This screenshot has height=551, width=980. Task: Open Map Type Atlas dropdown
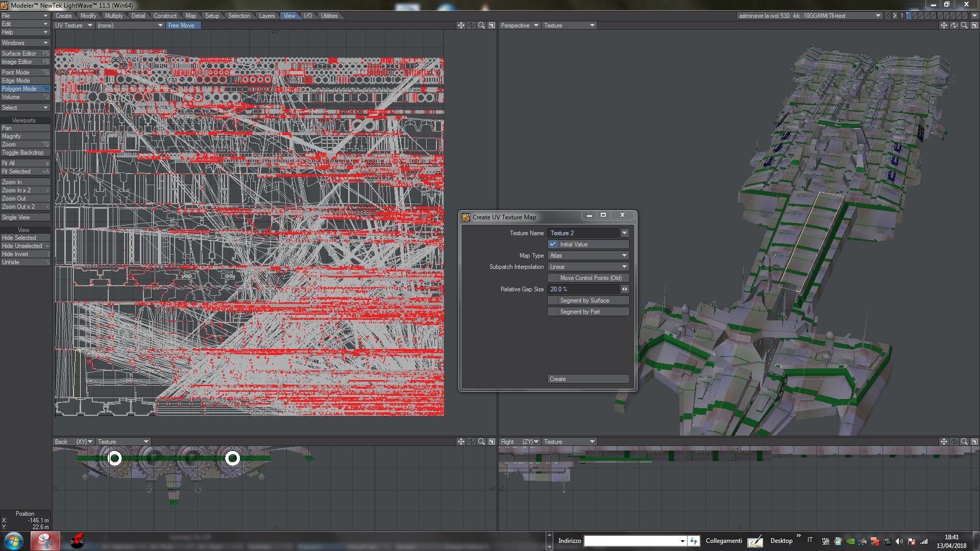click(x=588, y=256)
